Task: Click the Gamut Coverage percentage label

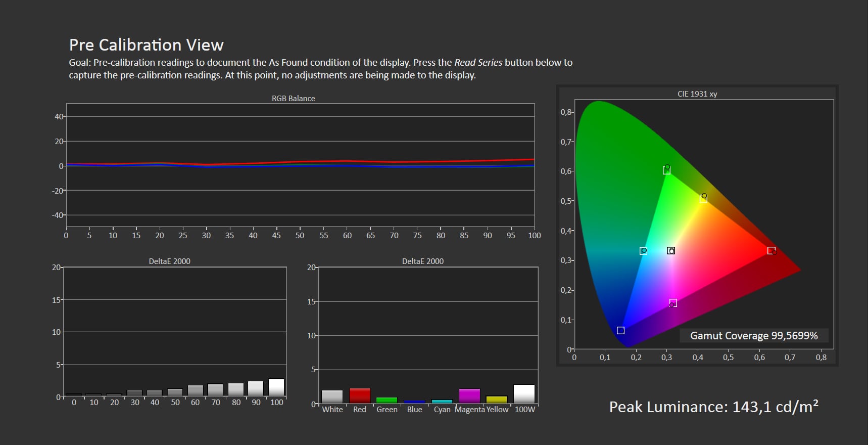Action: point(753,336)
